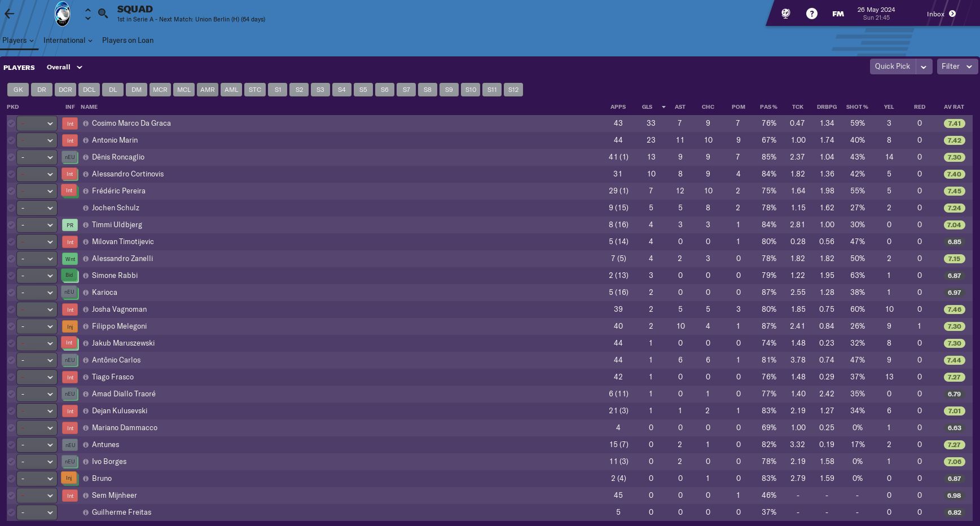Toggle the squad checkbox for Jochen Schulz

[x=11, y=208]
